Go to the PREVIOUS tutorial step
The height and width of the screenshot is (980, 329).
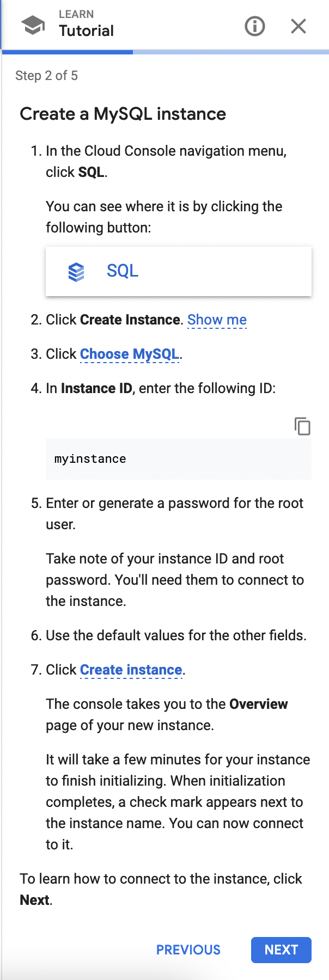[x=188, y=950]
